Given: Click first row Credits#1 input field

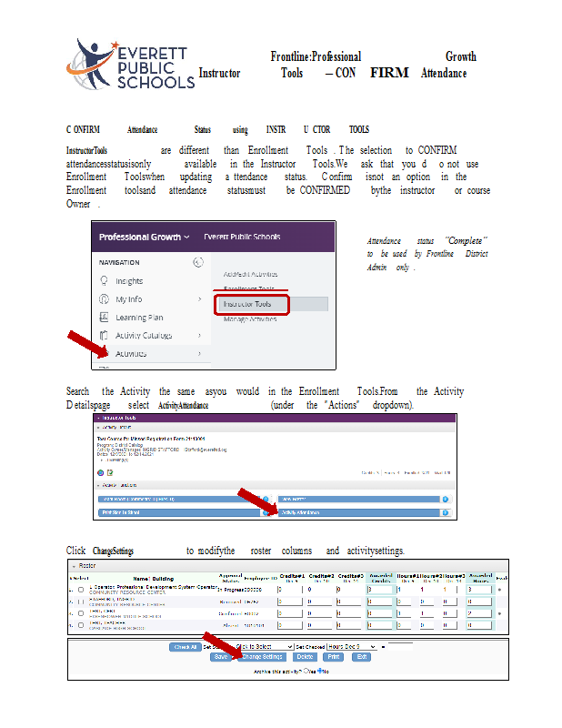Looking at the screenshot, I should [290, 590].
